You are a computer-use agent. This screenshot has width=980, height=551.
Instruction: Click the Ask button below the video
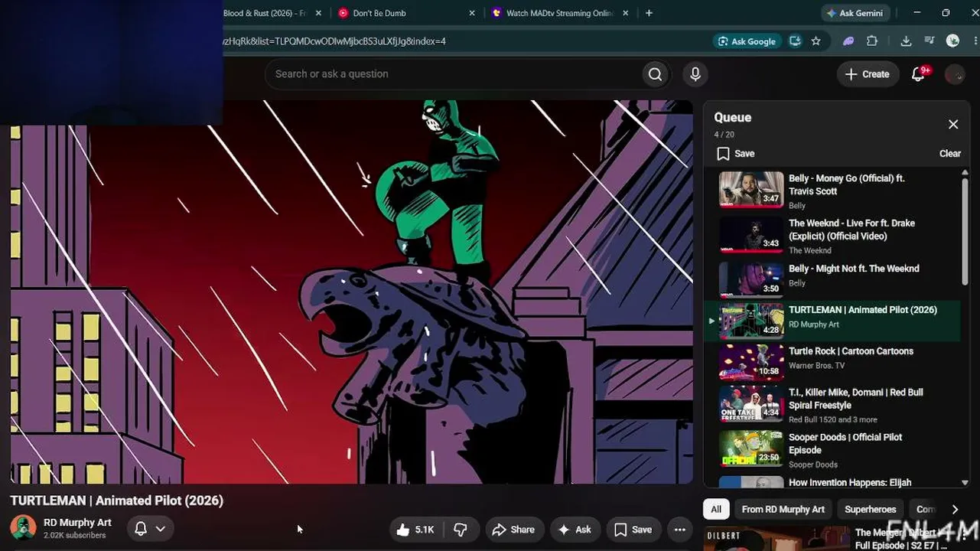pyautogui.click(x=574, y=530)
